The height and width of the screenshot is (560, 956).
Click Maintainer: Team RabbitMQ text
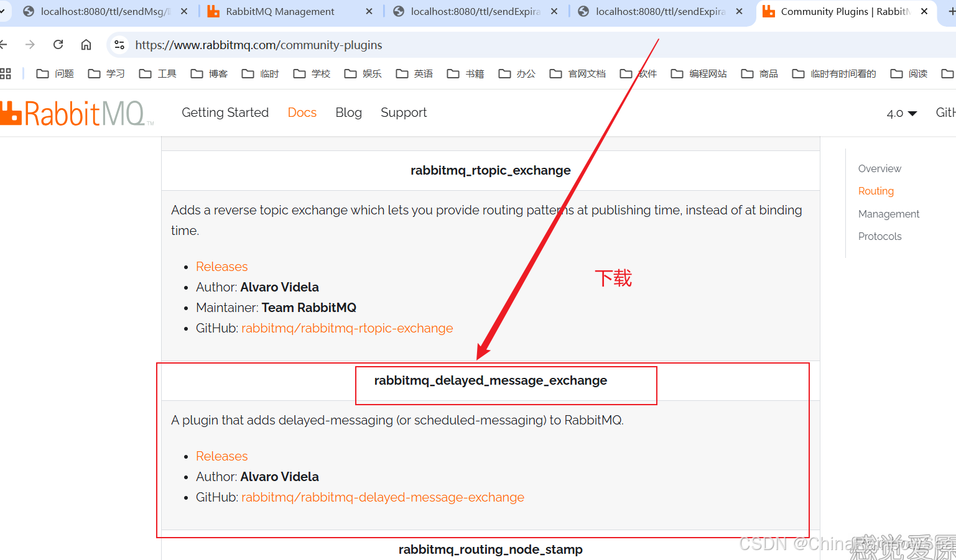pos(276,308)
